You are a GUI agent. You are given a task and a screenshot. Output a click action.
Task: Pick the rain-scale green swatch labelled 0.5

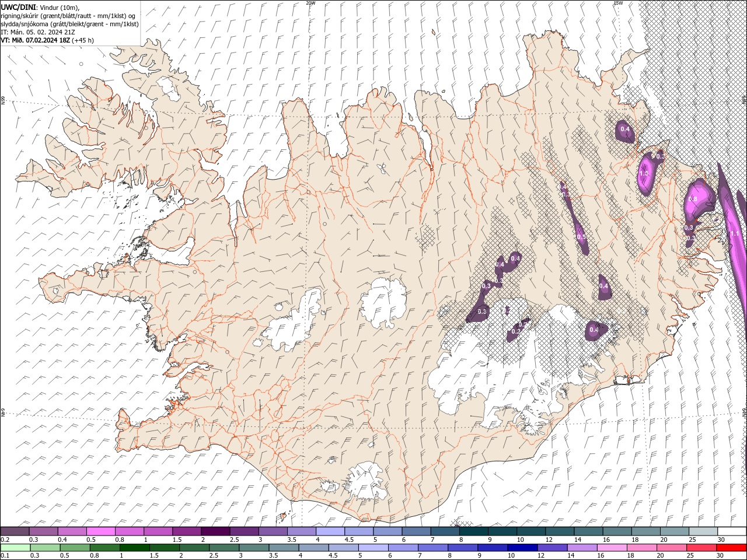75,548
